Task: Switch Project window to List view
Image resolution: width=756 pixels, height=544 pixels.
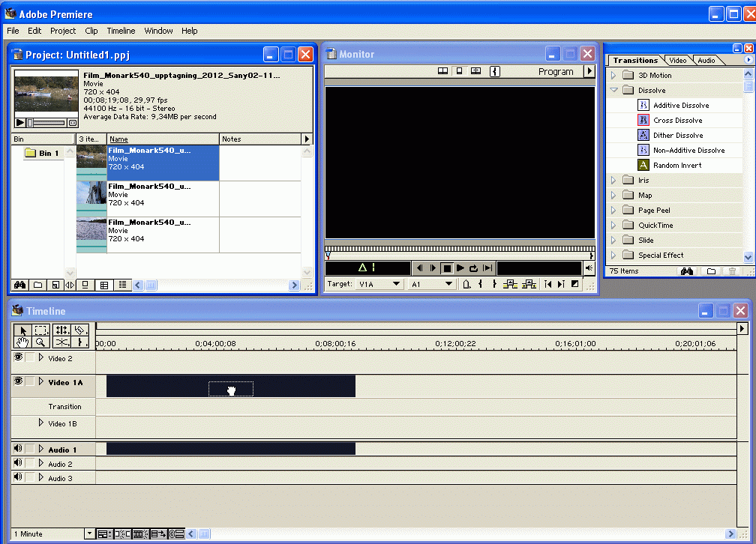Action: click(122, 285)
